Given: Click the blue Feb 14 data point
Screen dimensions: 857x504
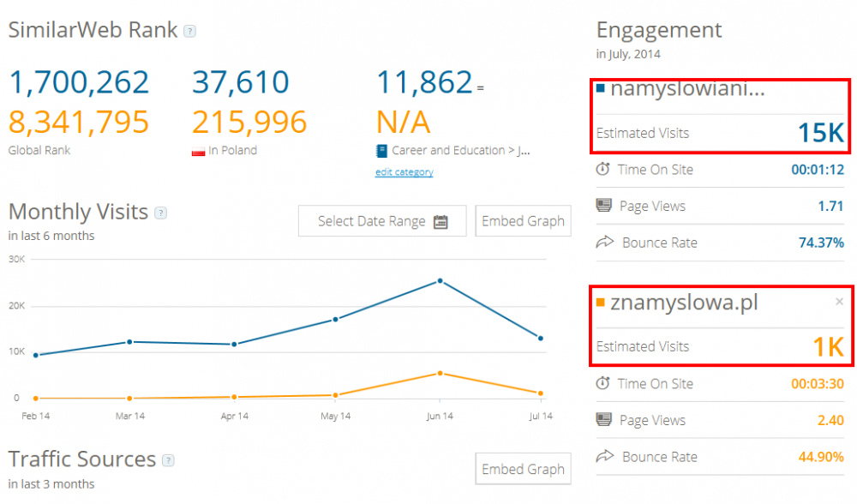Looking at the screenshot, I should coord(36,356).
